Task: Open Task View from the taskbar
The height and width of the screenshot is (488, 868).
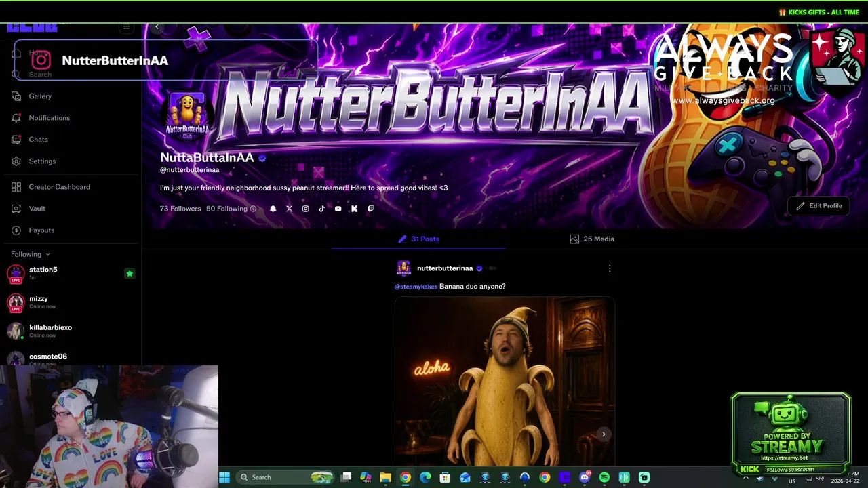Action: tap(346, 477)
